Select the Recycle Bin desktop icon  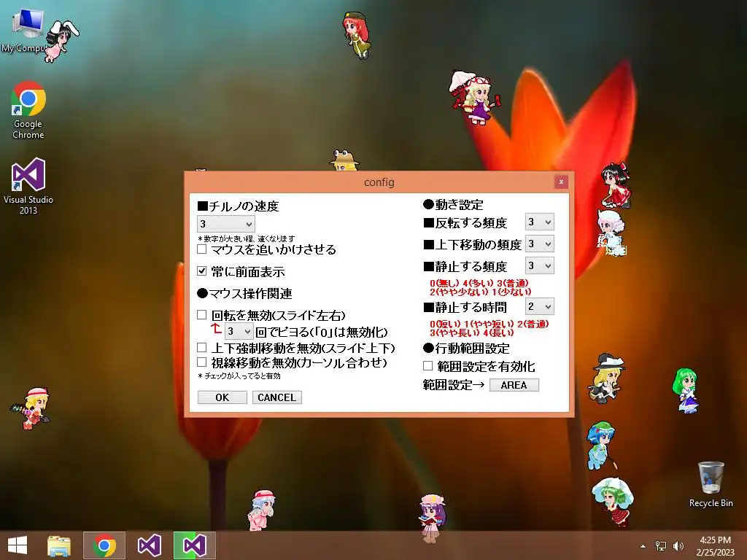[x=711, y=484]
